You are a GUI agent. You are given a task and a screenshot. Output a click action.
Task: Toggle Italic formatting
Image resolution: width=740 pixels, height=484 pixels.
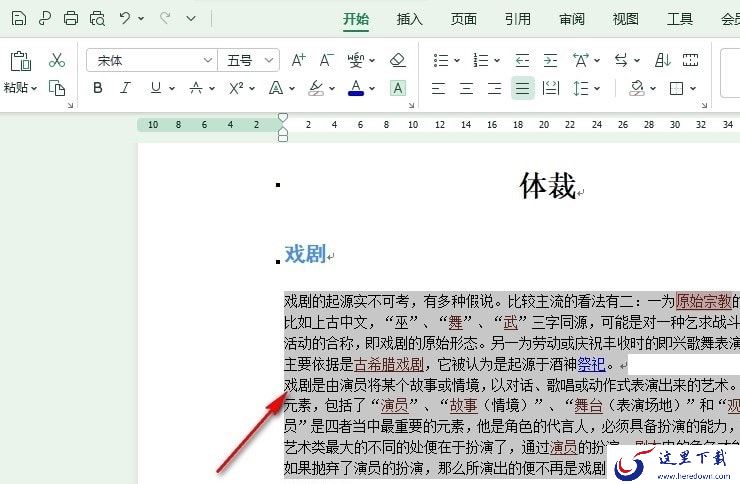click(125, 88)
